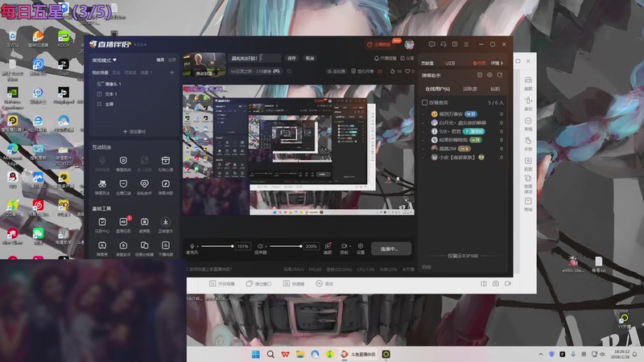
Task: Open the 如何快速上手直播伴侣 help link
Action: tap(211, 269)
